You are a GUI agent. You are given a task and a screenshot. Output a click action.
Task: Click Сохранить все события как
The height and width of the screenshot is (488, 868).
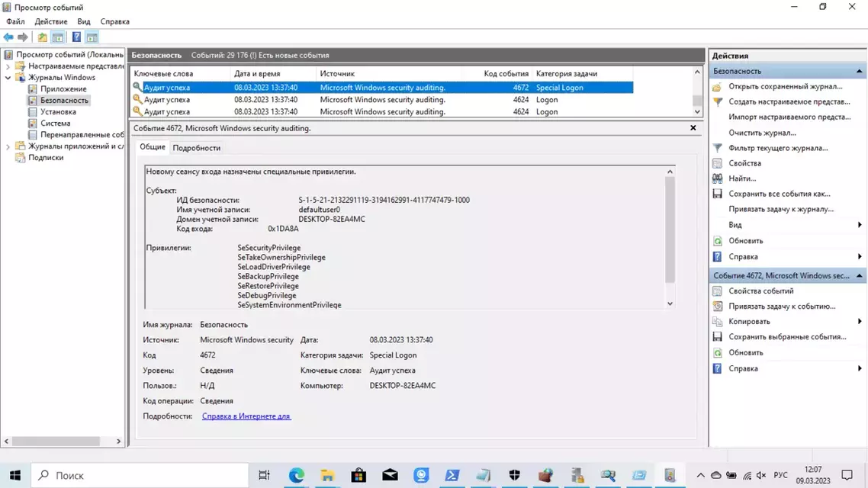pos(779,194)
